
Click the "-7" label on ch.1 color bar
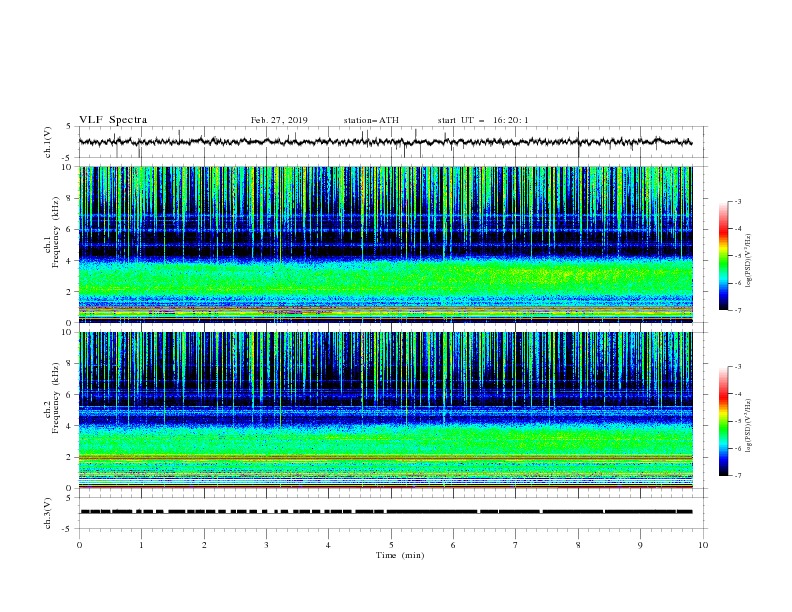738,311
